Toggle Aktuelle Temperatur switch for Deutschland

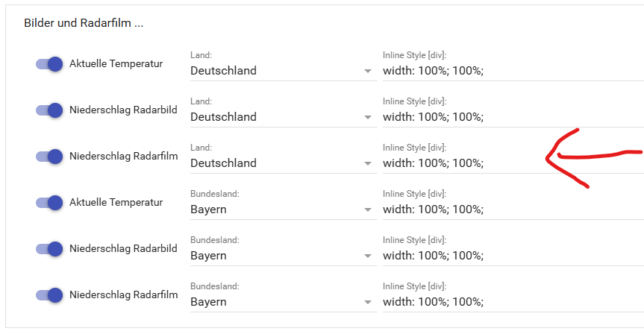(x=49, y=64)
